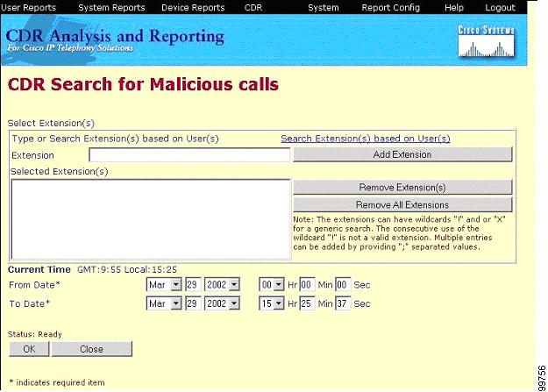Click the To Date minutes field
The image size is (548, 392).
307,303
